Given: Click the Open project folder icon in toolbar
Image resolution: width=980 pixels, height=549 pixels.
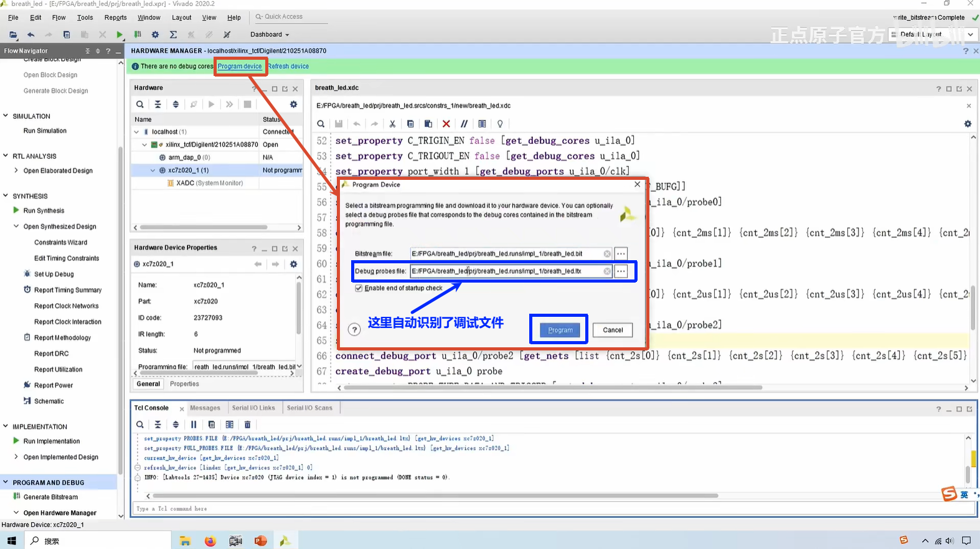Looking at the screenshot, I should (x=13, y=35).
